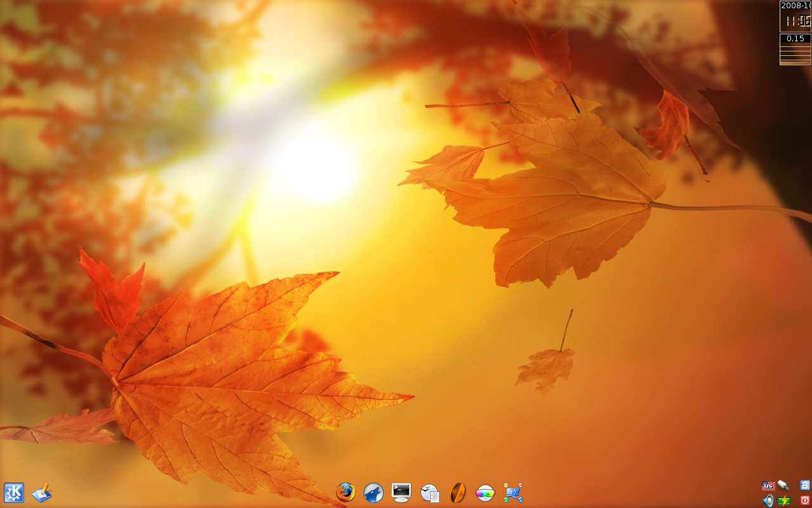Open the KDE K menu launcher
Screen dimensions: 812x508
pos(14,493)
